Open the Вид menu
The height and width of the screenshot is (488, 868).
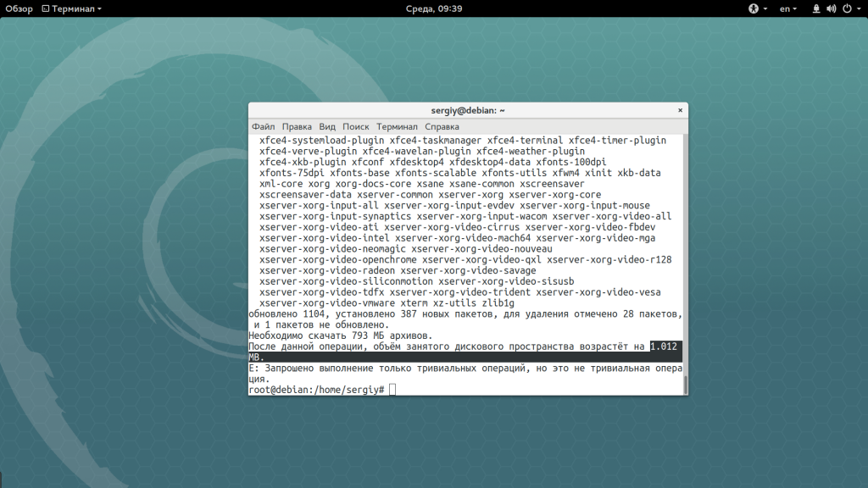pyautogui.click(x=327, y=126)
